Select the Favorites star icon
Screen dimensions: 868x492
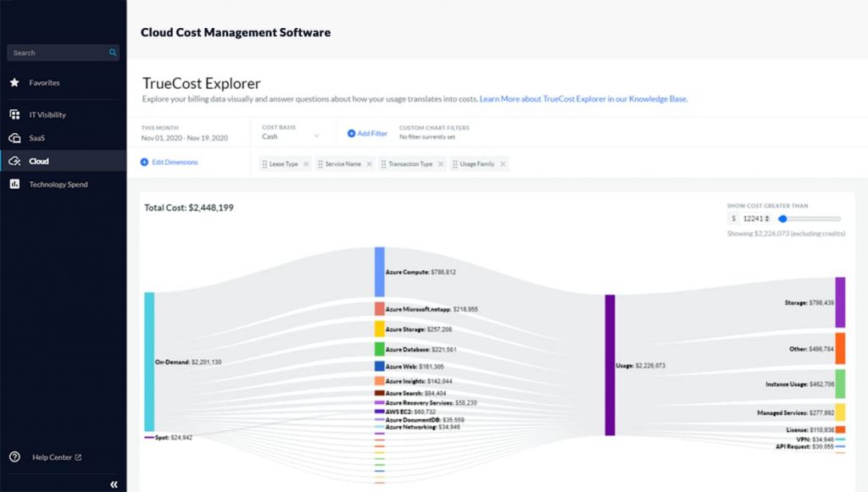click(14, 82)
